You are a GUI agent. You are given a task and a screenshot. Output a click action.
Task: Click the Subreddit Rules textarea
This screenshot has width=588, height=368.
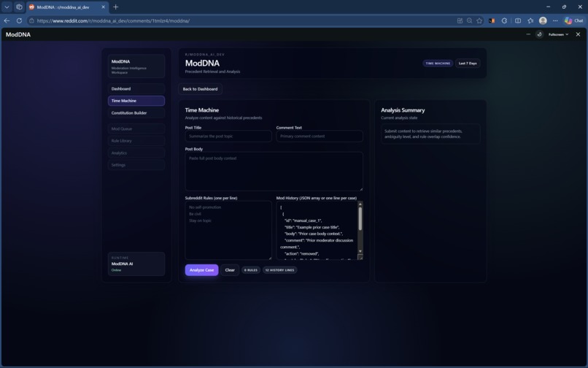click(228, 230)
